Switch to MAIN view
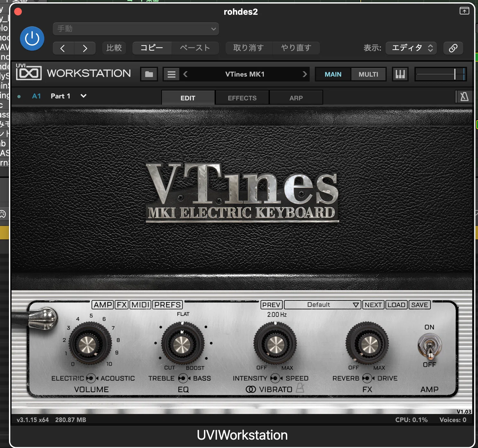This screenshot has width=478, height=448. 333,74
